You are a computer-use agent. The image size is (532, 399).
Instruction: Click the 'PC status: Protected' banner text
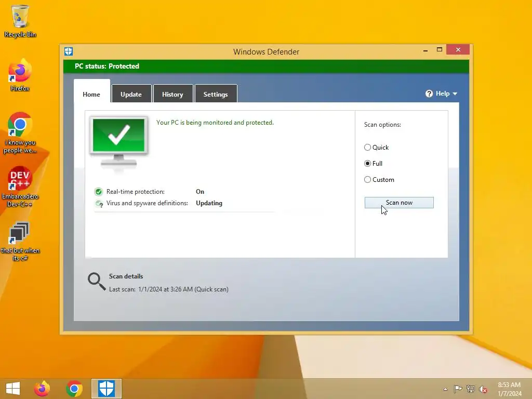click(x=107, y=66)
